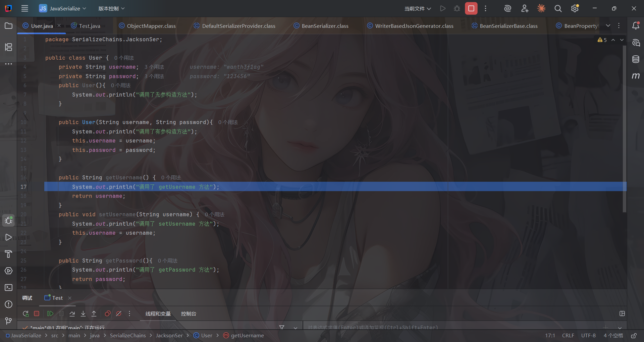Open the Git version control tool window
The image size is (644, 342).
[x=8, y=321]
